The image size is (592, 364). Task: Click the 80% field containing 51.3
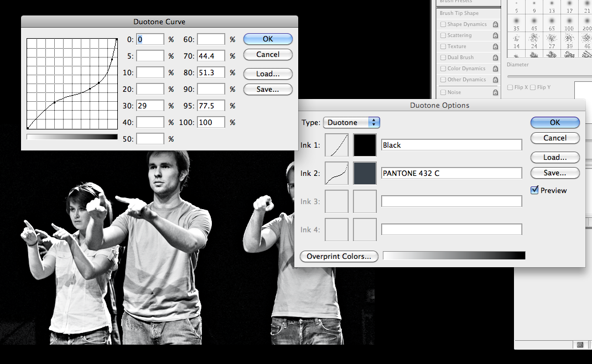point(211,72)
